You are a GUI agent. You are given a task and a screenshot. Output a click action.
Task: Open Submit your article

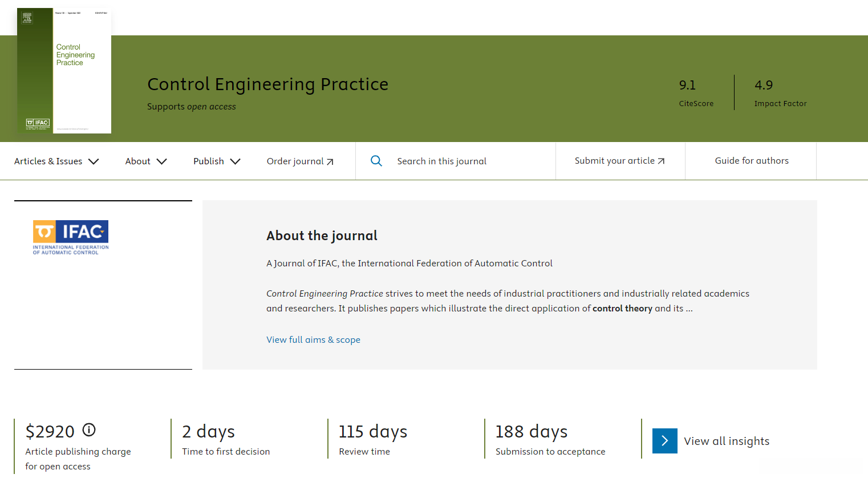tap(614, 161)
